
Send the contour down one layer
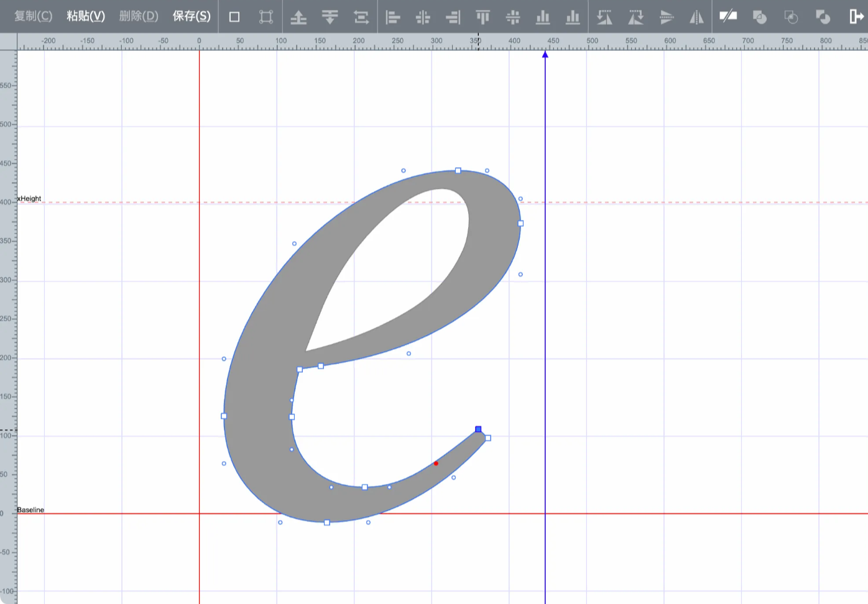tap(330, 17)
